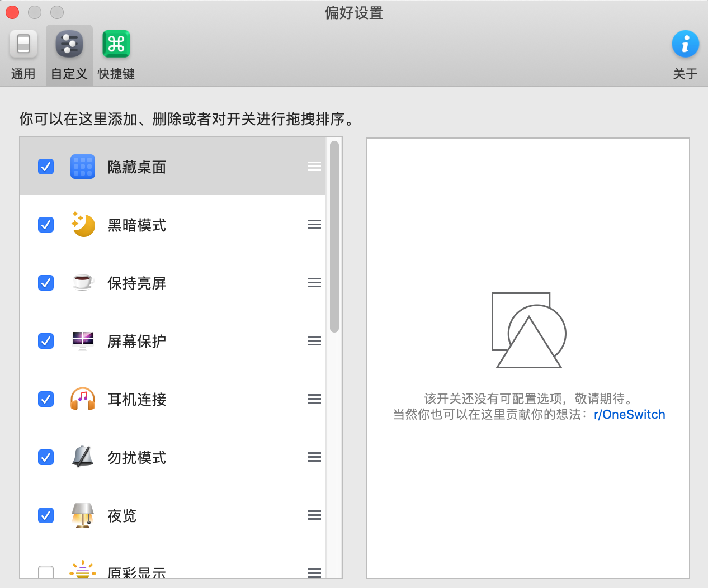Click the reorder handle for 屏幕保护
Viewport: 708px width, 588px height.
coord(314,341)
